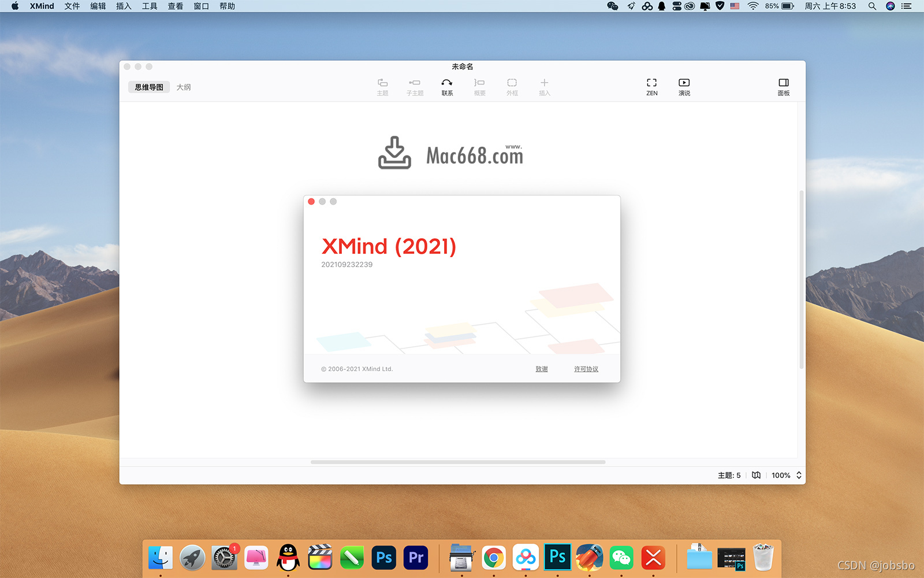This screenshot has height=578, width=924.
Task: Click the WeChat menu bar status icon
Action: click(x=613, y=6)
